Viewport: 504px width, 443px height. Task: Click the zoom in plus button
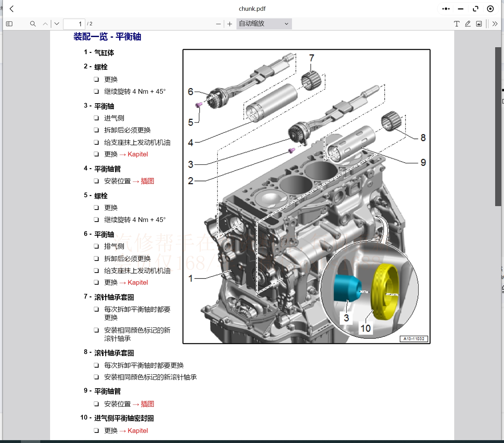(230, 24)
